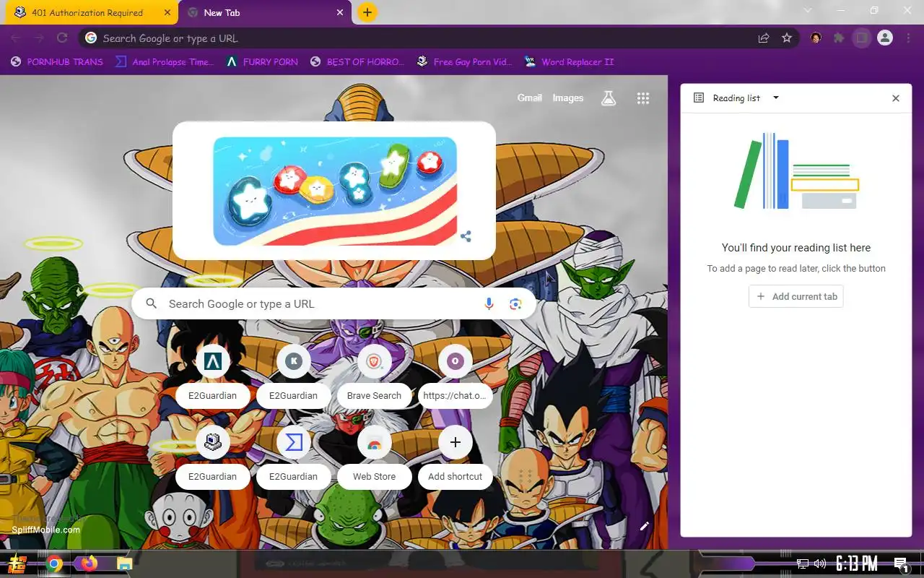The height and width of the screenshot is (578, 924).
Task: Open the Google doodle image
Action: point(335,191)
